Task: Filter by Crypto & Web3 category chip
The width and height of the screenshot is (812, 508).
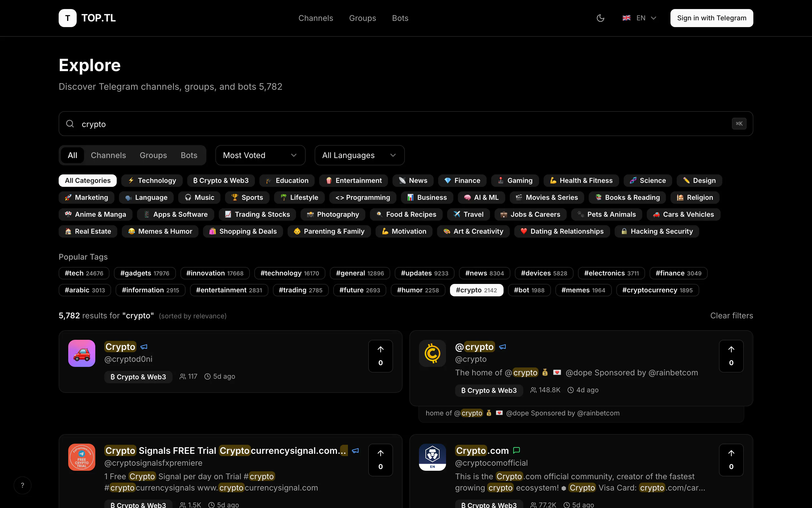Action: coord(221,180)
